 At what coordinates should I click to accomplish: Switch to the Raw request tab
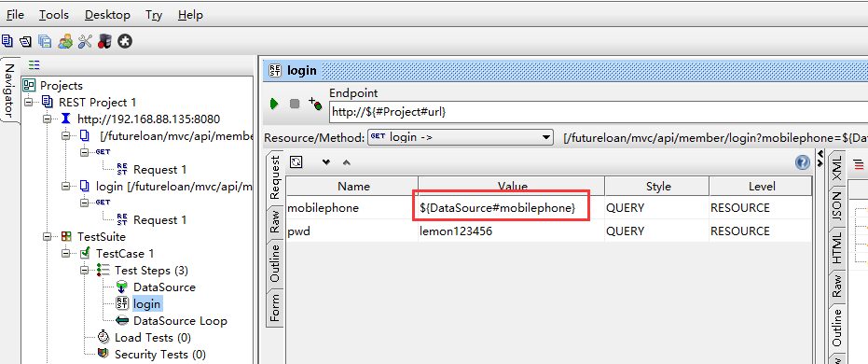click(x=275, y=221)
